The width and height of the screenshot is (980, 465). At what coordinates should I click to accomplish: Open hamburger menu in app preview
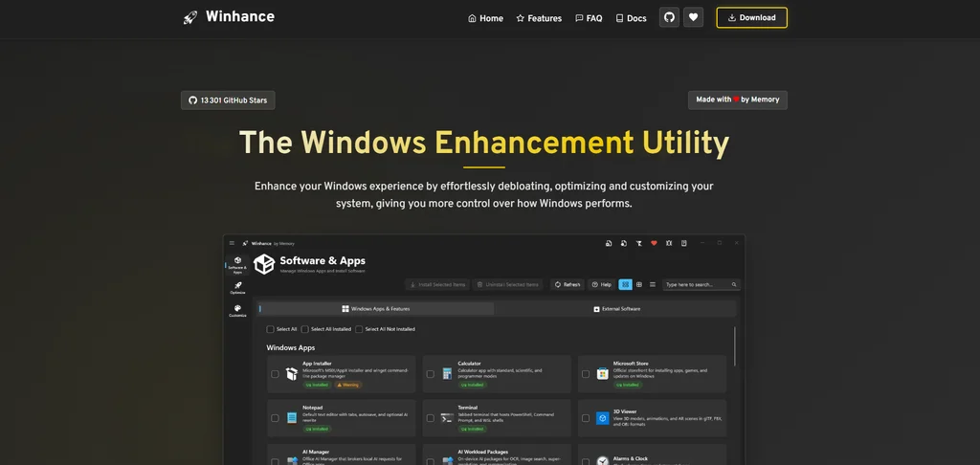(x=232, y=243)
